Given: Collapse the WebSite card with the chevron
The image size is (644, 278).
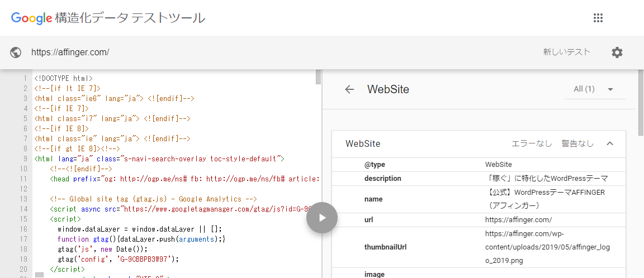Looking at the screenshot, I should tap(610, 143).
